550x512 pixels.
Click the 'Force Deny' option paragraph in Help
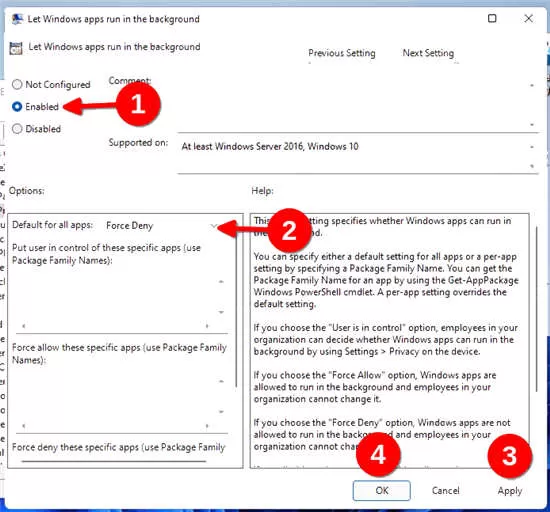tap(382, 434)
